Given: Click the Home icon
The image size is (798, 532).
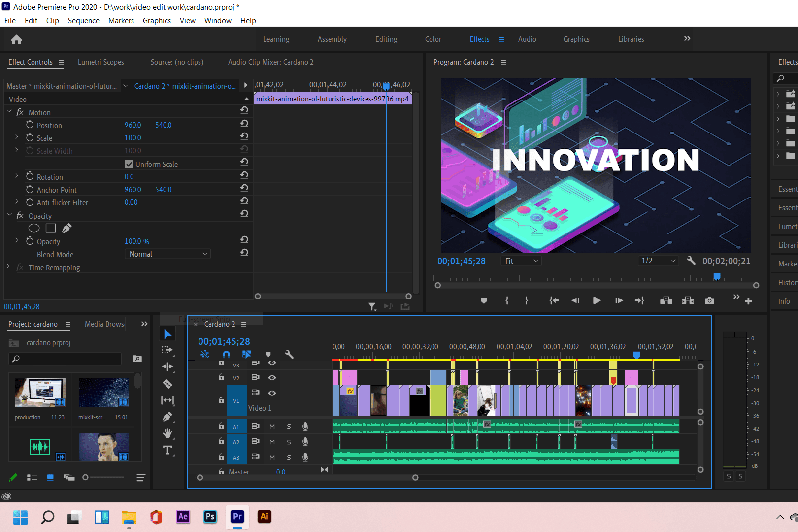Looking at the screenshot, I should 17,39.
